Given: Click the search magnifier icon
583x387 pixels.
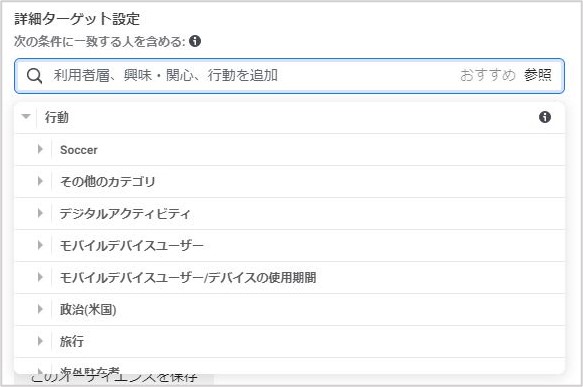Looking at the screenshot, I should tap(34, 76).
